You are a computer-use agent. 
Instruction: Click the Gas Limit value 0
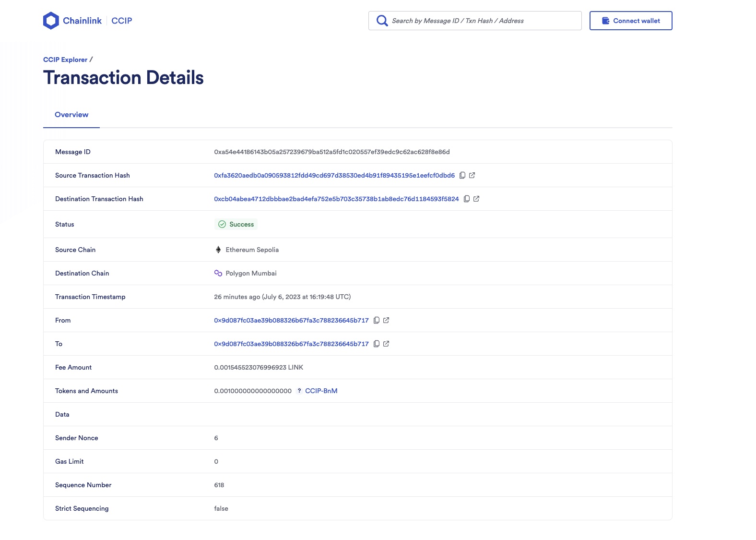(216, 461)
